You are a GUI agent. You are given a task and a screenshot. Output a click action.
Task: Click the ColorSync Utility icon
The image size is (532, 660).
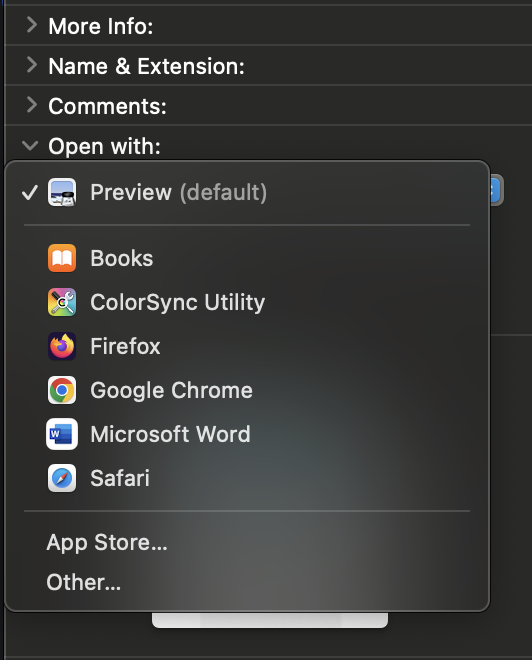(62, 302)
